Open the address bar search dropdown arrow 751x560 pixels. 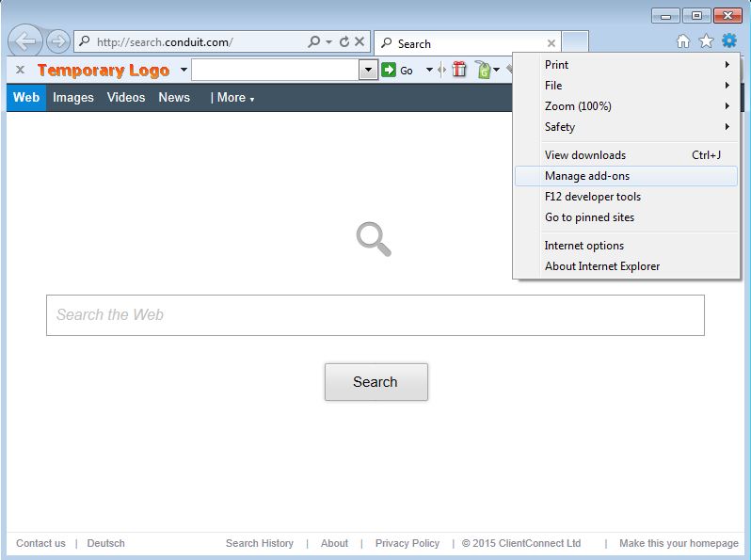(x=328, y=42)
